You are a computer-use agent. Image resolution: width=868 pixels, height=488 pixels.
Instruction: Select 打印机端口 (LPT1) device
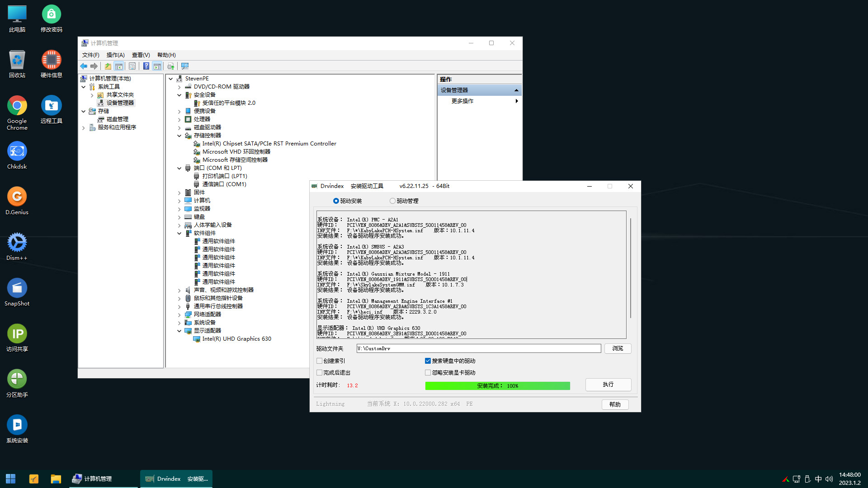tap(225, 176)
